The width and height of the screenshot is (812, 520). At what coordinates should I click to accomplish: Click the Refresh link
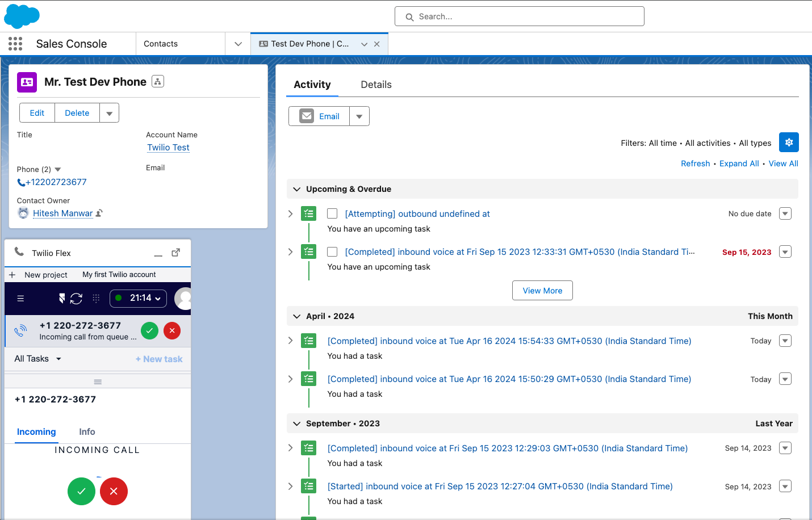pos(696,163)
